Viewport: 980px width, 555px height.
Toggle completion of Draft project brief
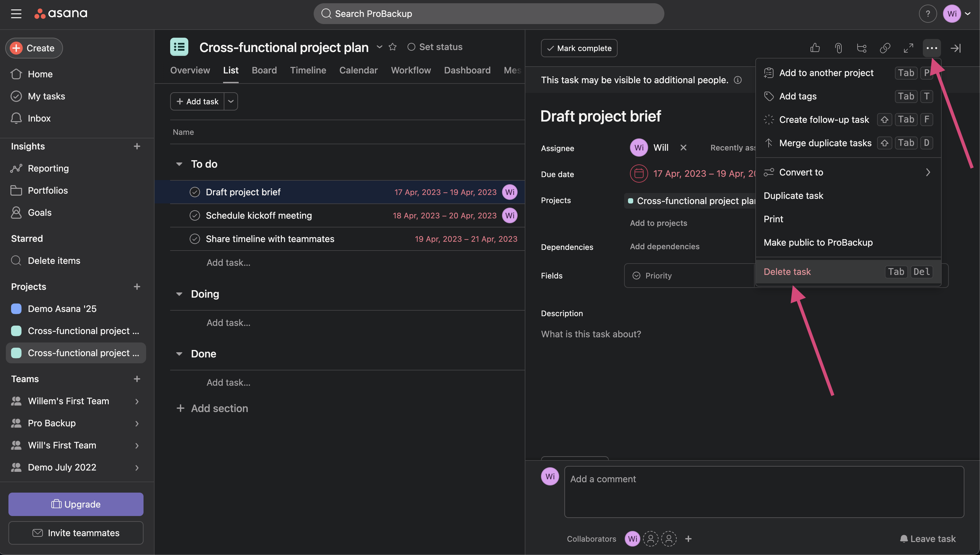[x=195, y=192]
